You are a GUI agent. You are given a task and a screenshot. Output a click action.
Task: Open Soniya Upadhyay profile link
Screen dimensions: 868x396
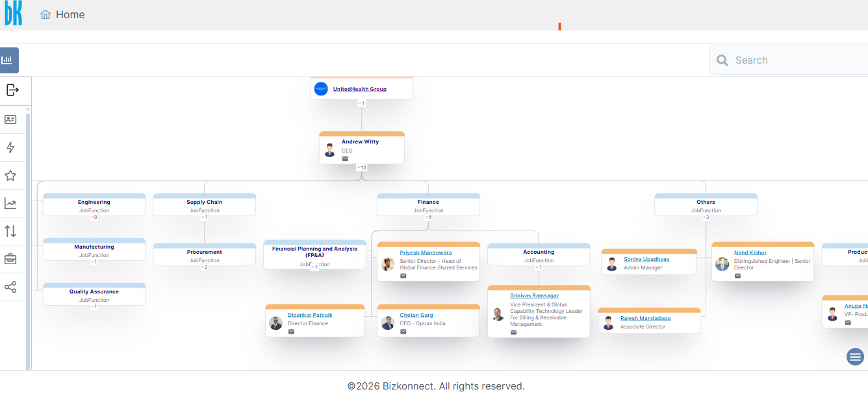click(x=646, y=259)
